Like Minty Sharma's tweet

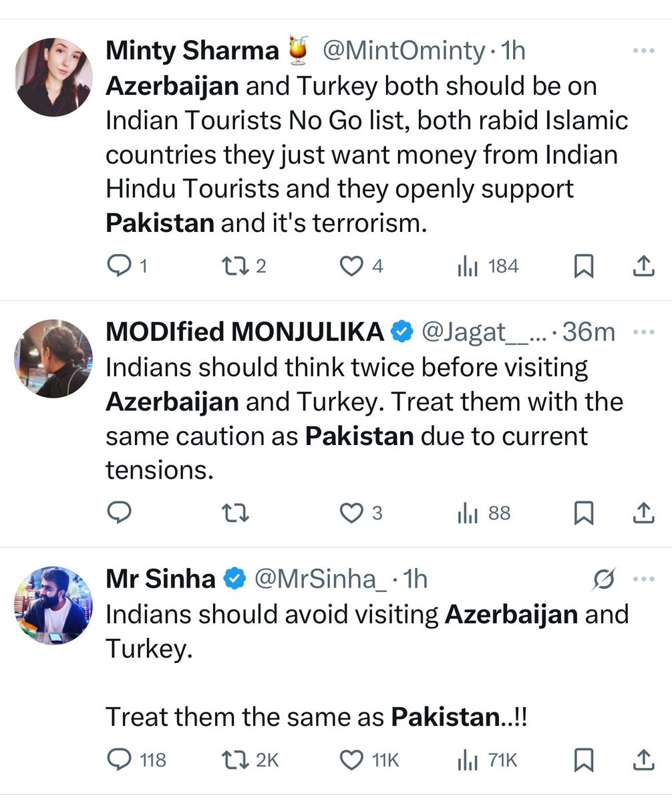(x=351, y=267)
